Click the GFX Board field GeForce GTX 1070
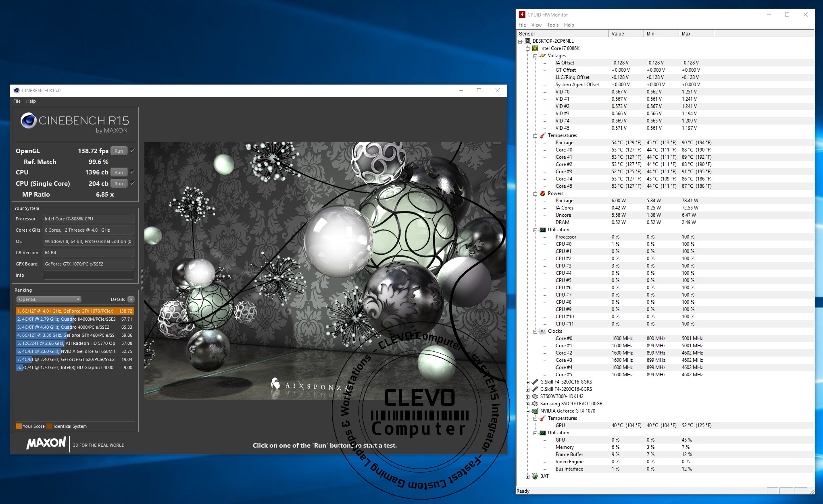This screenshot has width=823, height=504. [x=88, y=264]
